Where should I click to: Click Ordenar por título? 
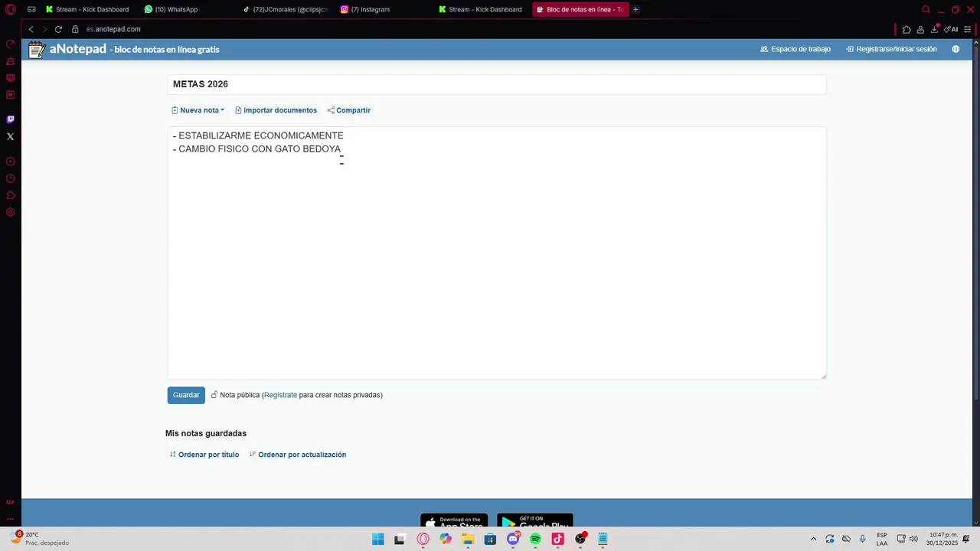[204, 455]
